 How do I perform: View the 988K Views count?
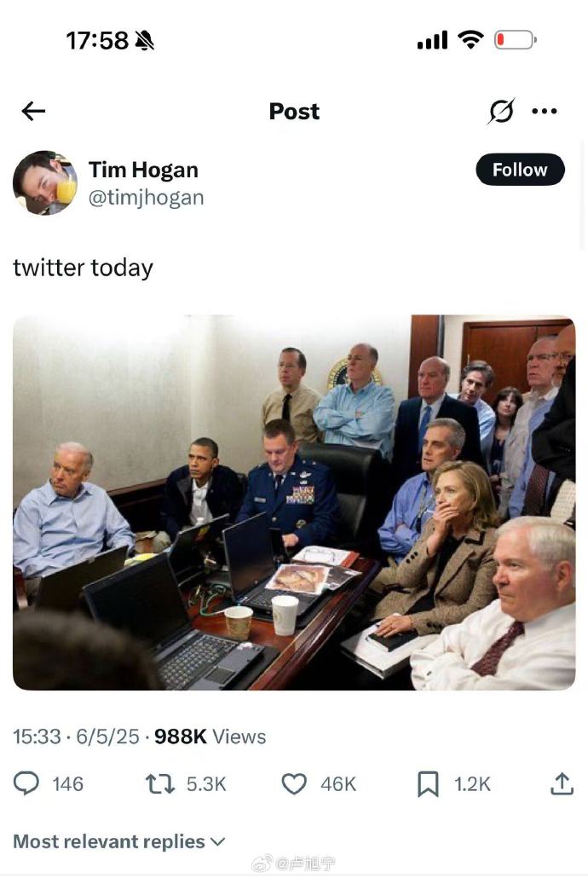pos(210,736)
